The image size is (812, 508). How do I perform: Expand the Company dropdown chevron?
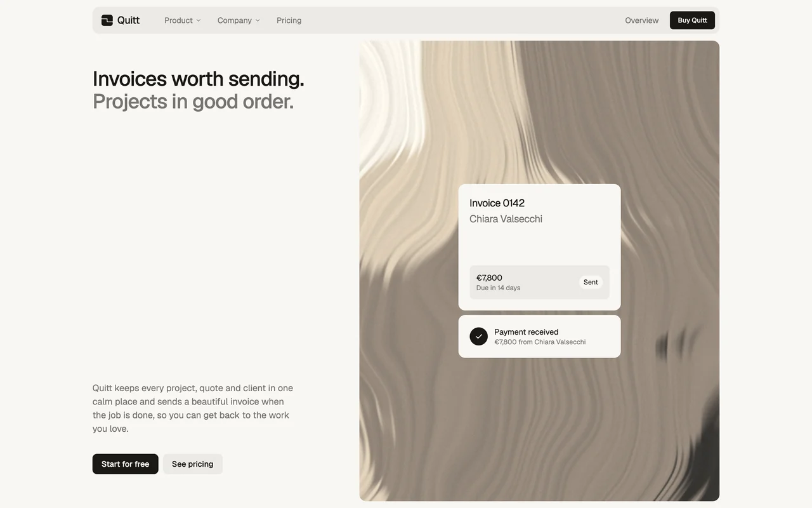click(x=258, y=20)
